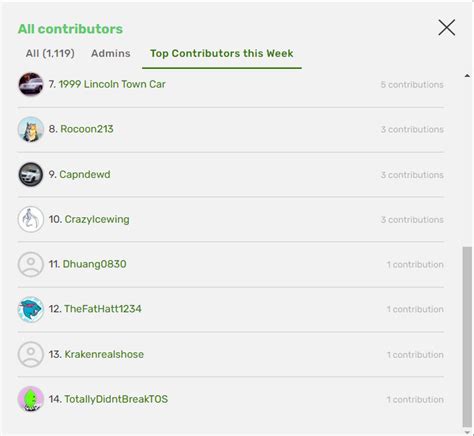Screen dimensions: 474x436
Task: Switch to the Admins tab
Action: pyautogui.click(x=111, y=53)
